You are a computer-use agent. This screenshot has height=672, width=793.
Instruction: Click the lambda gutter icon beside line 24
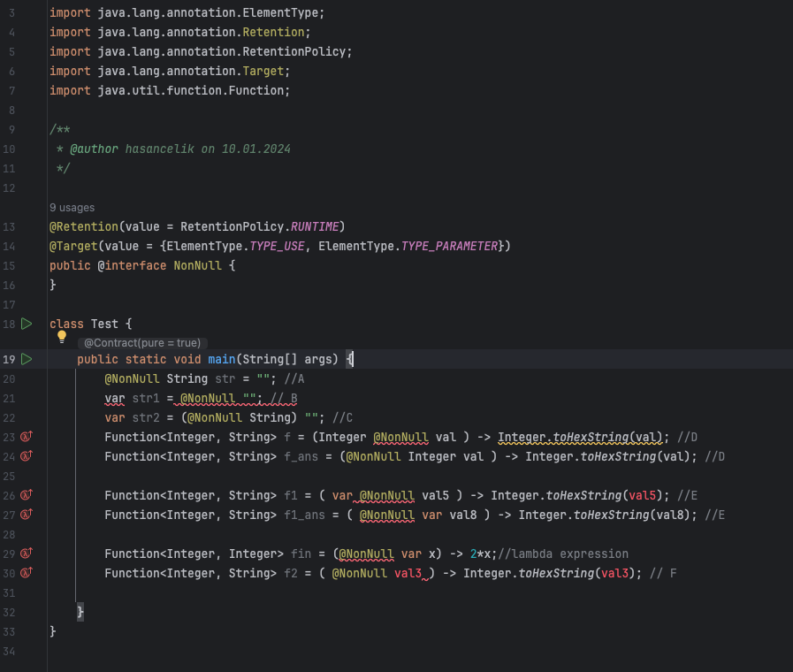(x=26, y=456)
